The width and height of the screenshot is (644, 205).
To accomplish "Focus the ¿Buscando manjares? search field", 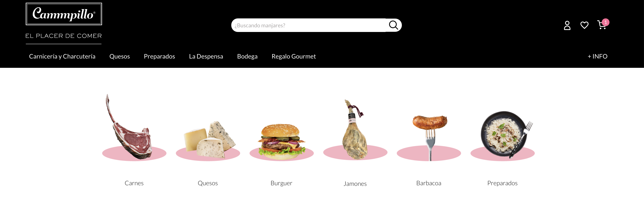I will coord(309,25).
